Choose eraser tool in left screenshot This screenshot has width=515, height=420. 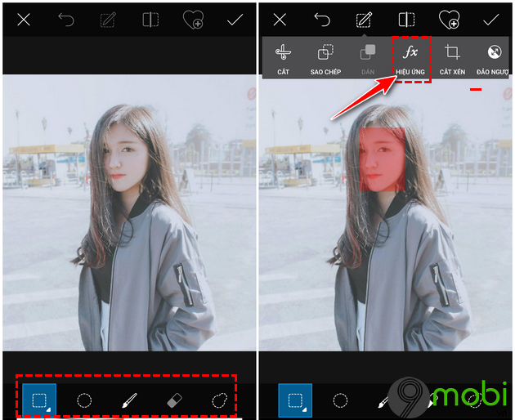pyautogui.click(x=174, y=400)
